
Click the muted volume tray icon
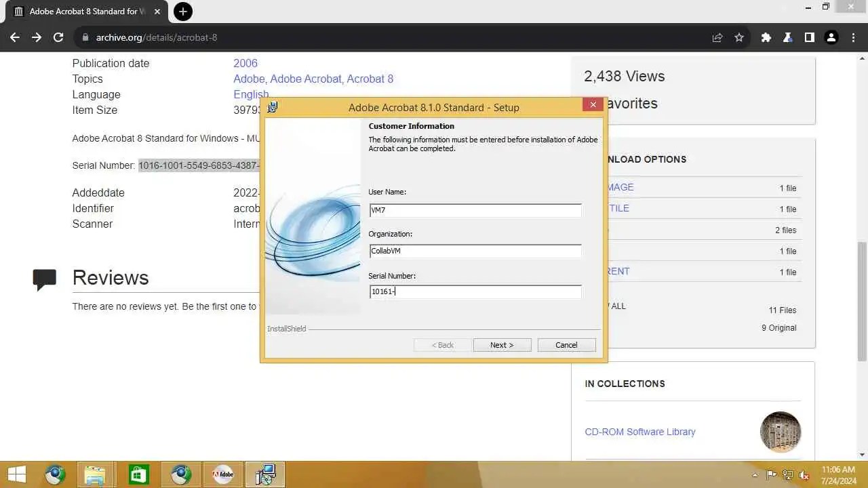(804, 475)
